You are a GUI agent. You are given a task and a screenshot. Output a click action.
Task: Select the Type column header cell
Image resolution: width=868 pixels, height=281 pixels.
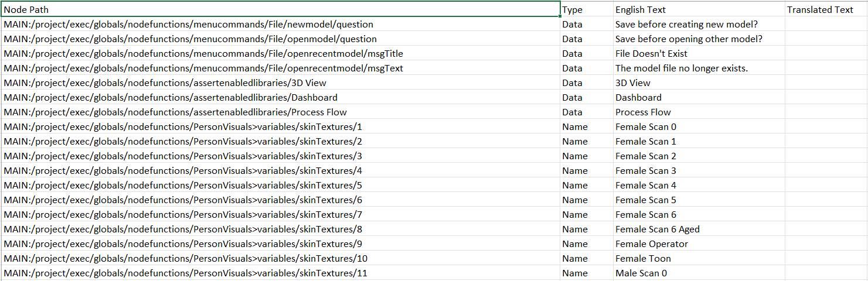point(587,9)
